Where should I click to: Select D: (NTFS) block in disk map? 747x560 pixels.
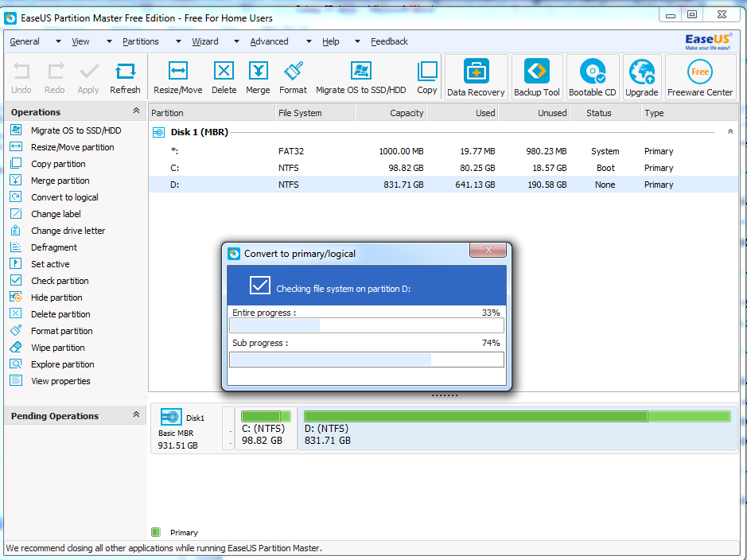click(517, 428)
